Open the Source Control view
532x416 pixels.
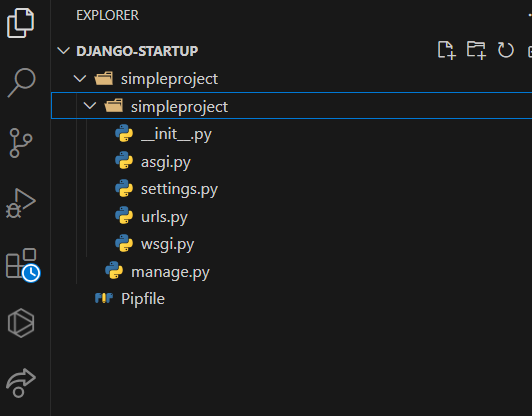[x=21, y=143]
